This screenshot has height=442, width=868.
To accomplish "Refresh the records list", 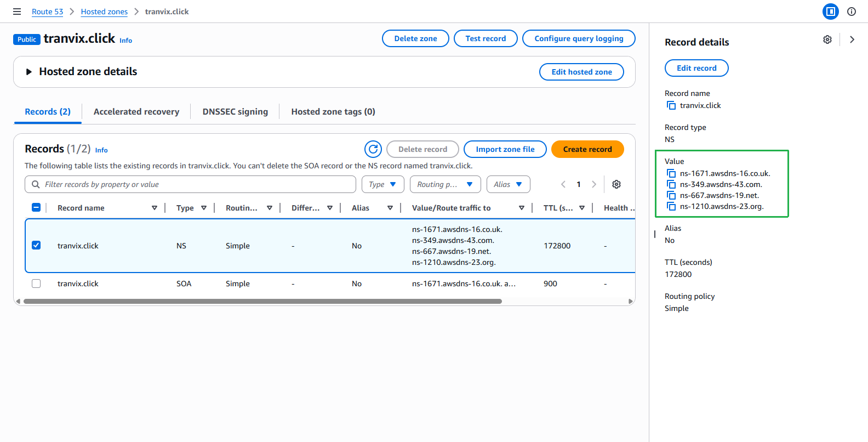I will pyautogui.click(x=373, y=149).
